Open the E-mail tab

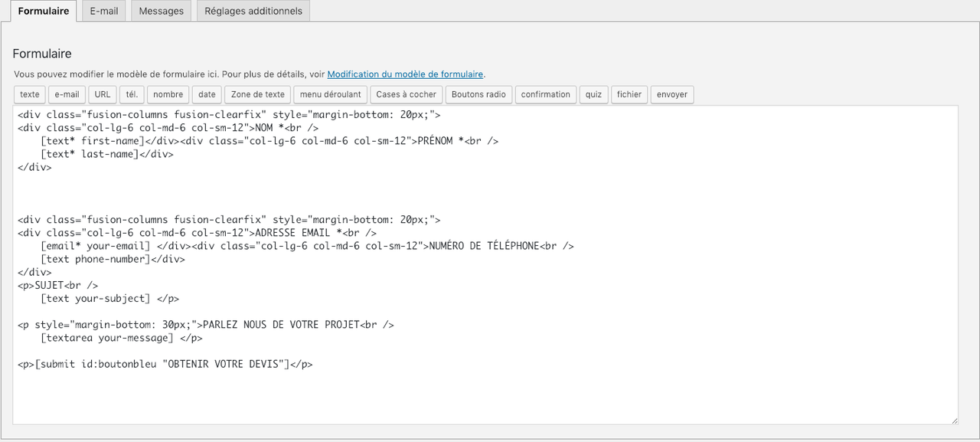tap(103, 11)
